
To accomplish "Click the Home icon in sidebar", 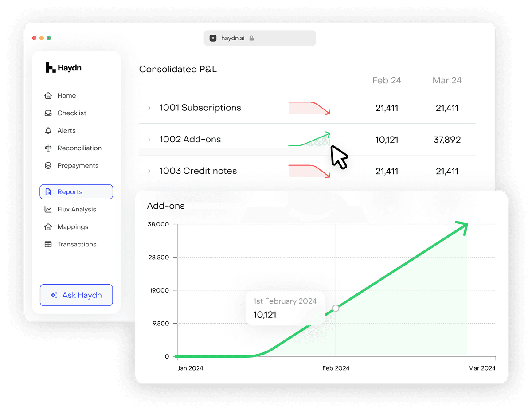I will 48,96.
